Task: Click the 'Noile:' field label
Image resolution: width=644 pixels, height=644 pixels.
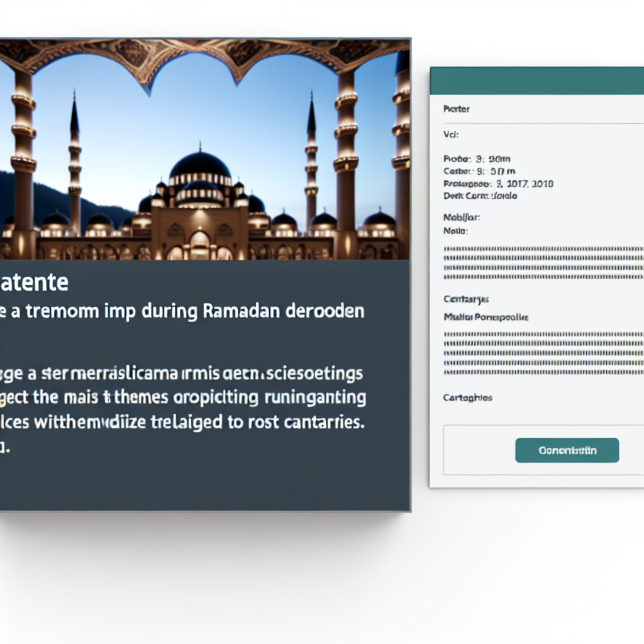Action: [455, 231]
